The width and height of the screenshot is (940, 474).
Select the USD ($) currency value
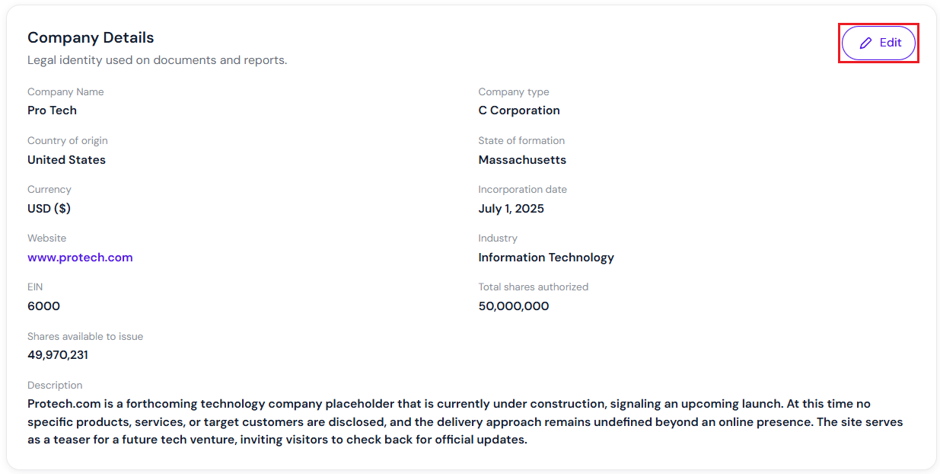[x=49, y=209]
